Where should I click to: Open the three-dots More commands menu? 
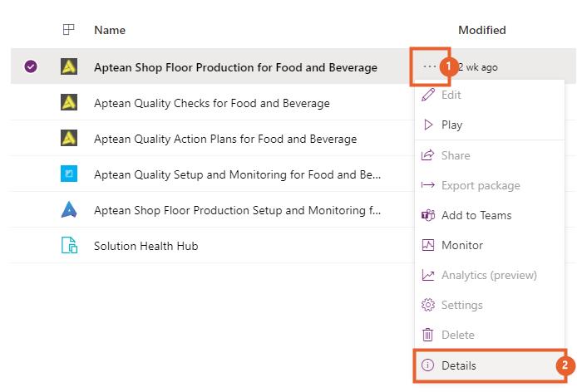[x=429, y=66]
